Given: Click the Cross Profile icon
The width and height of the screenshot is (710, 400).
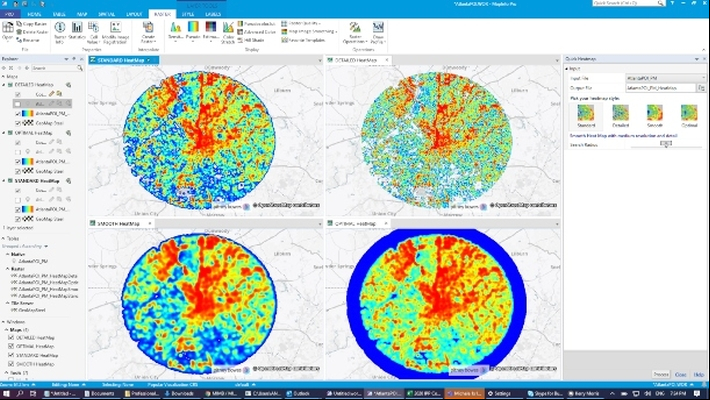Looking at the screenshot, I should tap(378, 32).
